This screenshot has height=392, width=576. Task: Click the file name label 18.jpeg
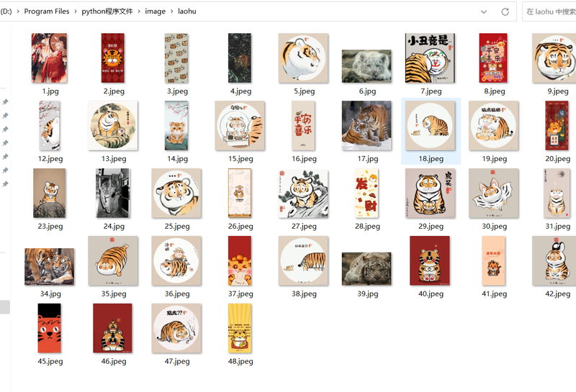coord(431,158)
